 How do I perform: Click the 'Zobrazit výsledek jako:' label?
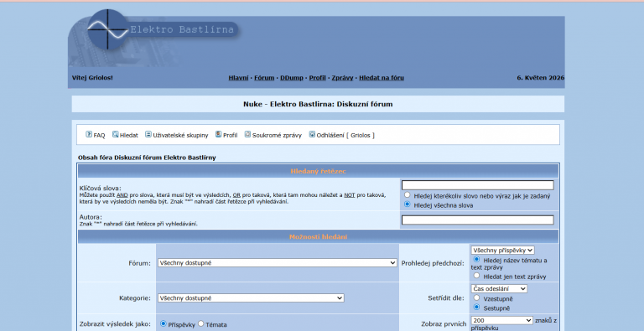(115, 324)
